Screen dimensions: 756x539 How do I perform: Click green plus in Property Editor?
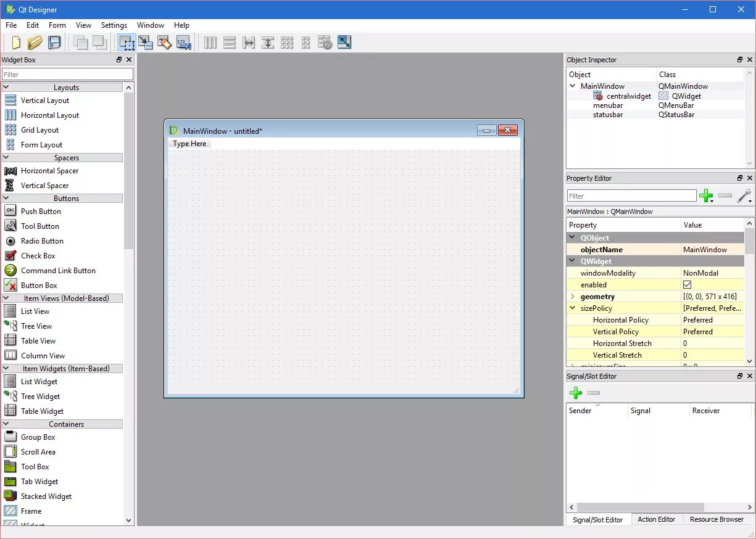[x=705, y=195]
